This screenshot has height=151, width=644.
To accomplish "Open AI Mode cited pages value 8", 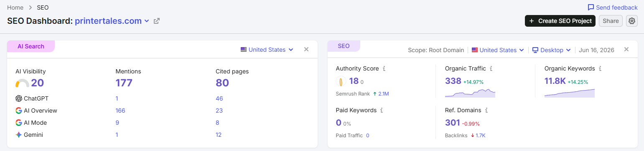I will point(218,123).
